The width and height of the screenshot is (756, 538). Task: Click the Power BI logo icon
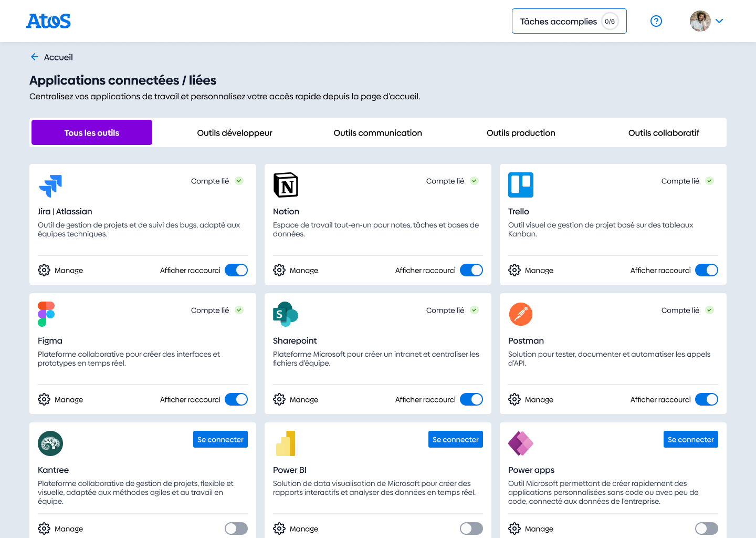(x=286, y=443)
